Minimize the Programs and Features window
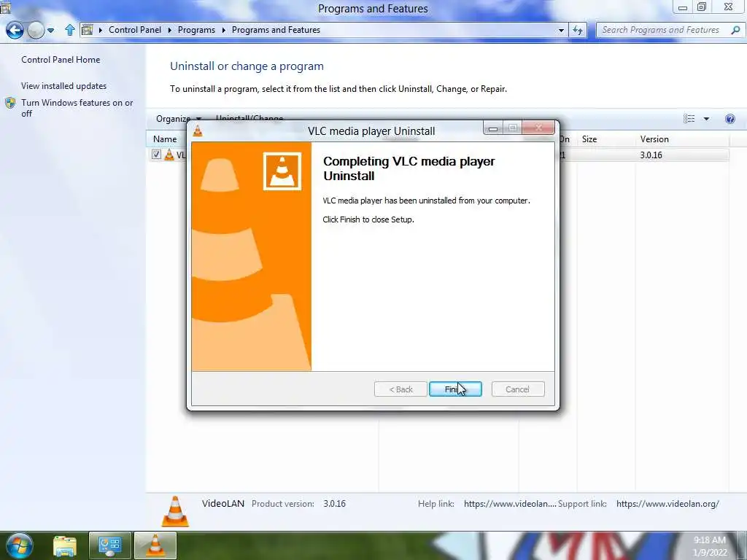 (683, 7)
